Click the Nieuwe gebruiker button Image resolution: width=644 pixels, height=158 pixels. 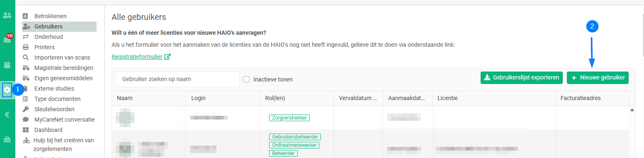(x=598, y=77)
